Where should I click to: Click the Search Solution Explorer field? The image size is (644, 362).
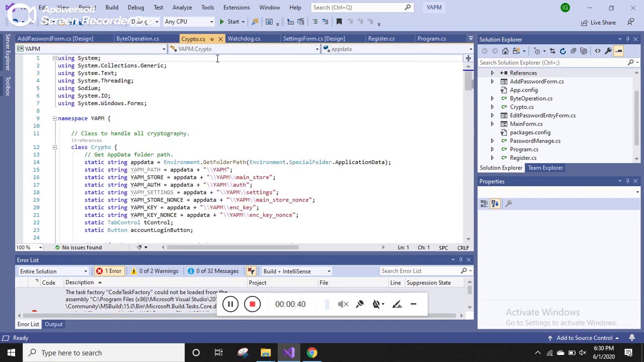coord(552,63)
